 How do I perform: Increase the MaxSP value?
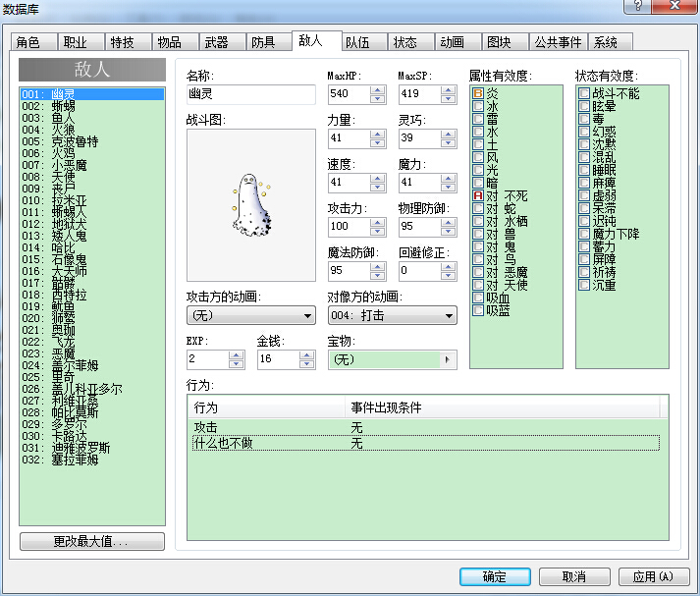tap(449, 89)
